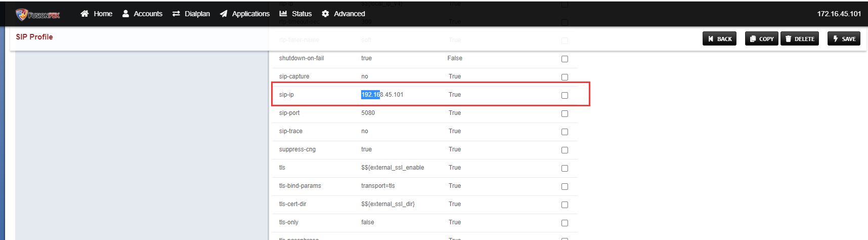Viewport: 868px width, 240px height.
Task: Click the sip-trace value no
Action: coord(365,131)
